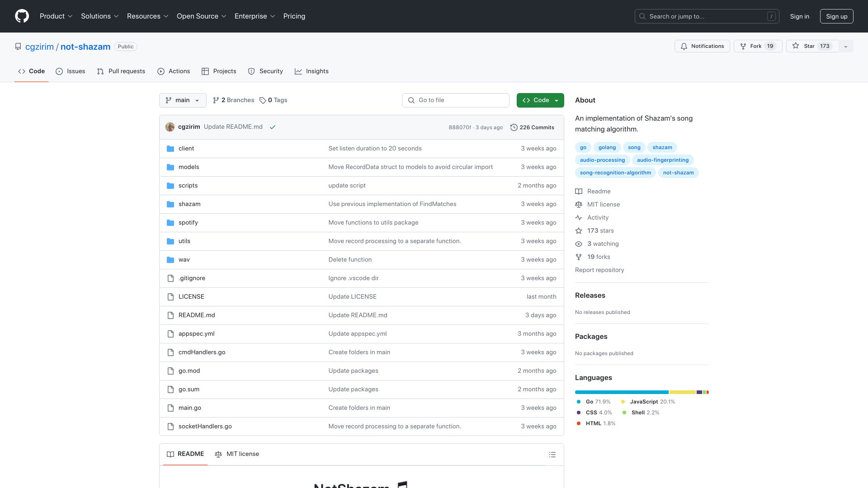Image resolution: width=868 pixels, height=488 pixels.
Task: Click the scale icon beside MIT license sidebar
Action: [x=579, y=205]
